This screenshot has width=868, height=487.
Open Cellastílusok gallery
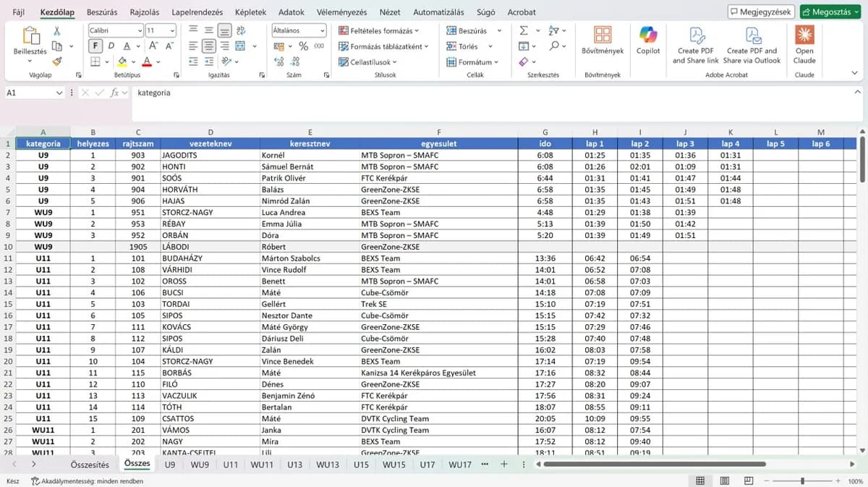367,62
